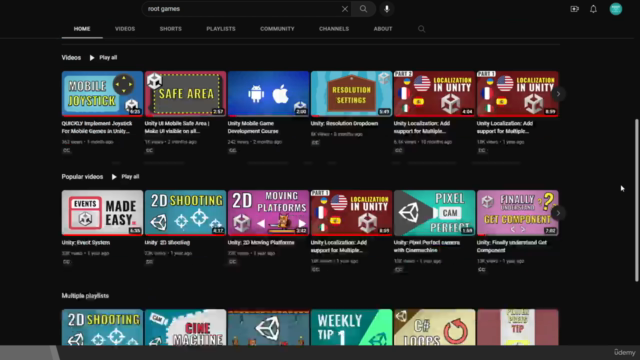The width and height of the screenshot is (640, 360).
Task: Switch to the HOME tab
Action: (82, 29)
